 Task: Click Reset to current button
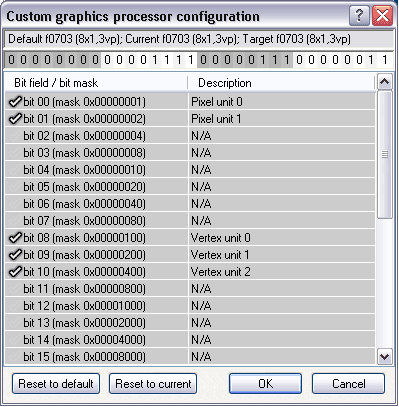(153, 384)
